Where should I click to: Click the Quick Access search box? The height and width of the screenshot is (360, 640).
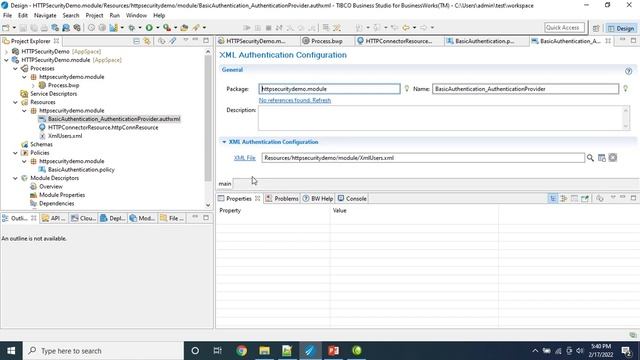point(564,28)
